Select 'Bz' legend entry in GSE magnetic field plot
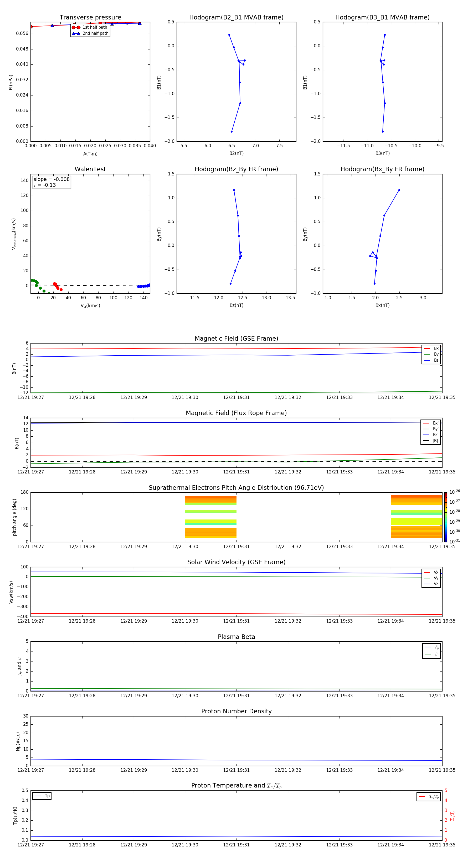Image resolution: width=473 pixels, height=868 pixels. click(x=431, y=360)
